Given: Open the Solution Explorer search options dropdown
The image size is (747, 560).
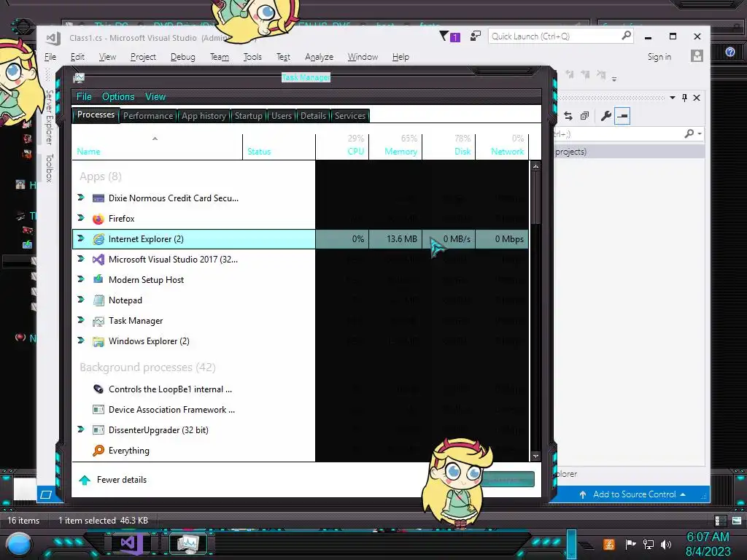Looking at the screenshot, I should point(700,134).
